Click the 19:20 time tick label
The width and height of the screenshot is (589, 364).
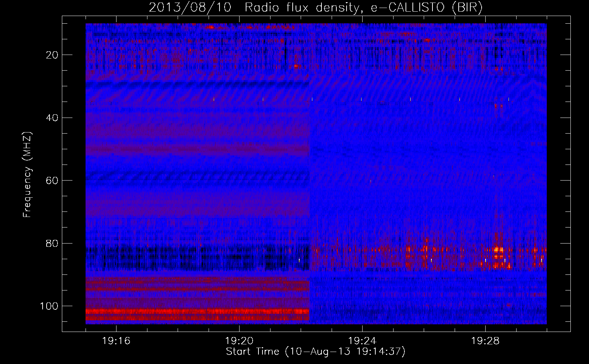click(239, 341)
